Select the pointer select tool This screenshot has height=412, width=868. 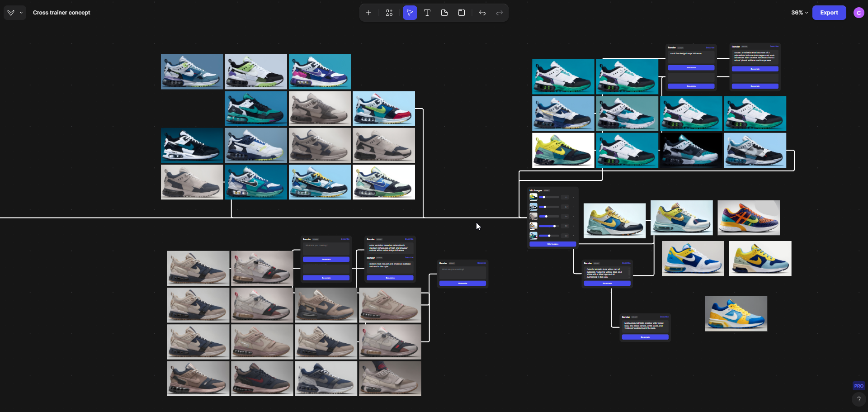[x=410, y=13]
